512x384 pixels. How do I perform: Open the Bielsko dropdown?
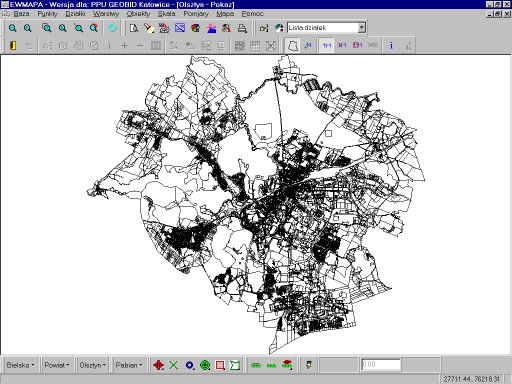20,365
